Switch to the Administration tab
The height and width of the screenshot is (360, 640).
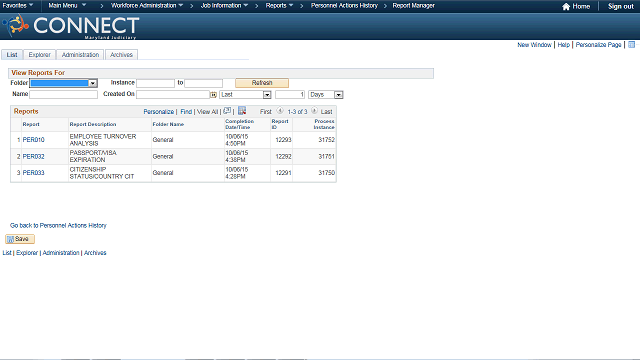[80, 55]
